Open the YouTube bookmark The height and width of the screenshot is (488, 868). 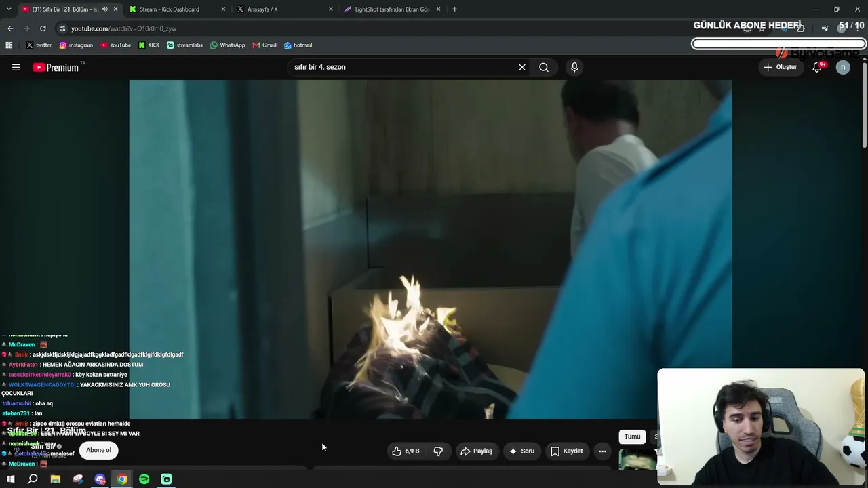pos(116,45)
